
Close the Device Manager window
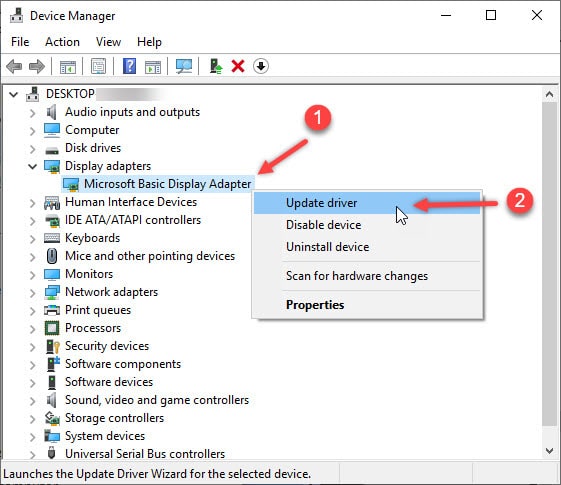click(537, 15)
